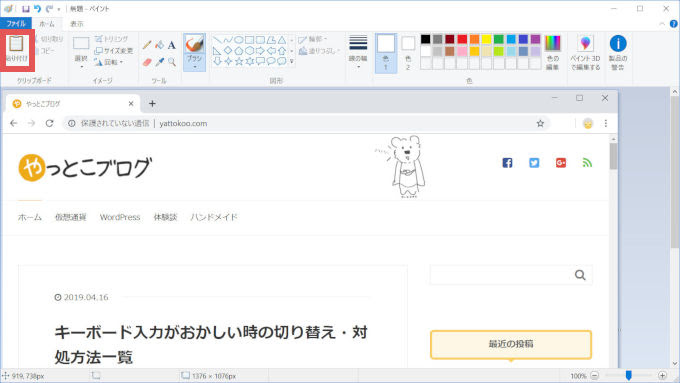680x383 pixels.
Task: Choose the yellow color swatch
Action: 487,39
